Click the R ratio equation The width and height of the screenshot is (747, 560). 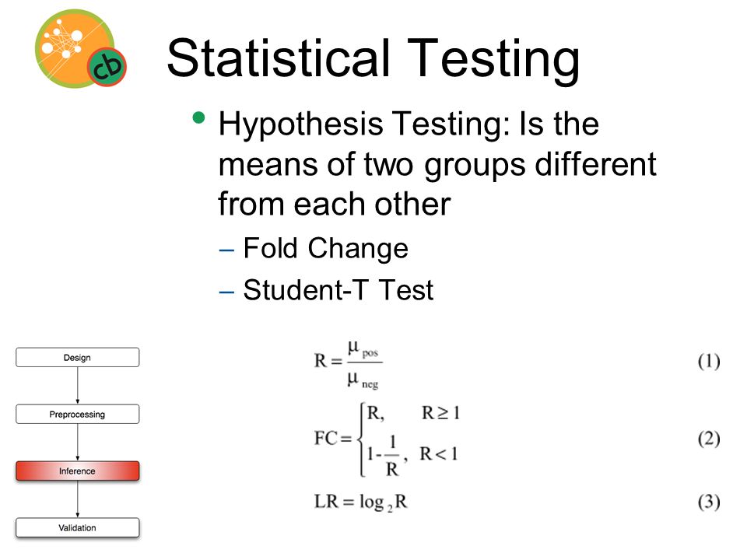(x=349, y=364)
